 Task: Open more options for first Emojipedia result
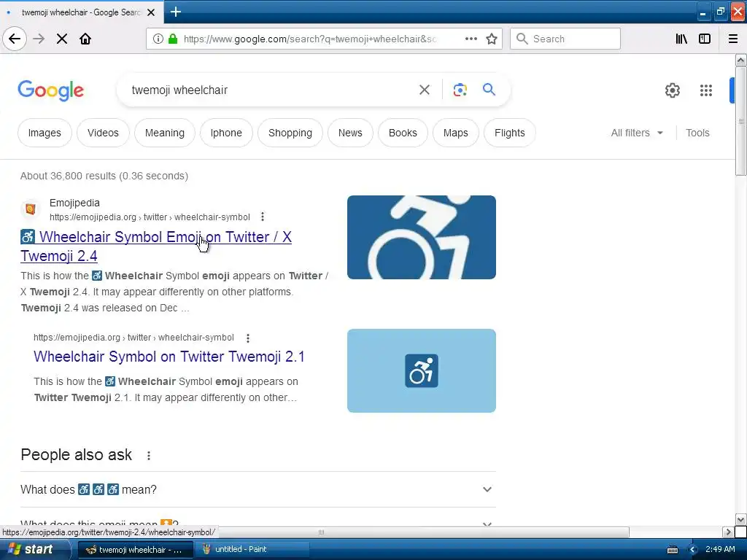[263, 217]
